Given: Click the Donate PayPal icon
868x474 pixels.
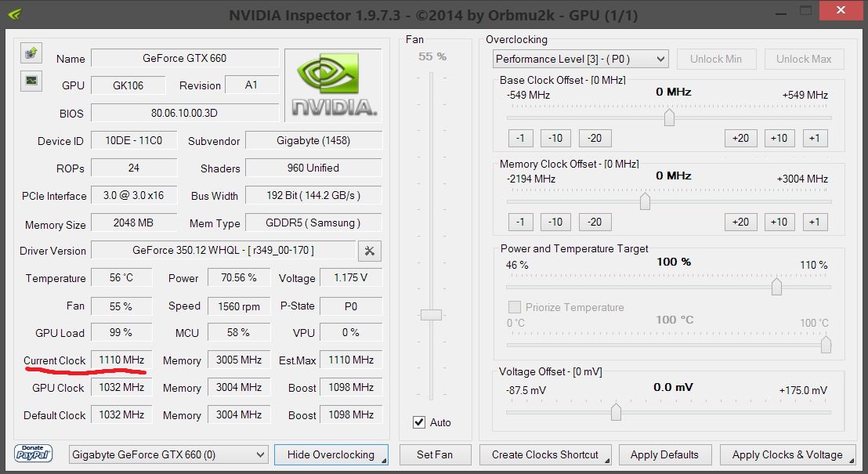Looking at the screenshot, I should [x=33, y=454].
